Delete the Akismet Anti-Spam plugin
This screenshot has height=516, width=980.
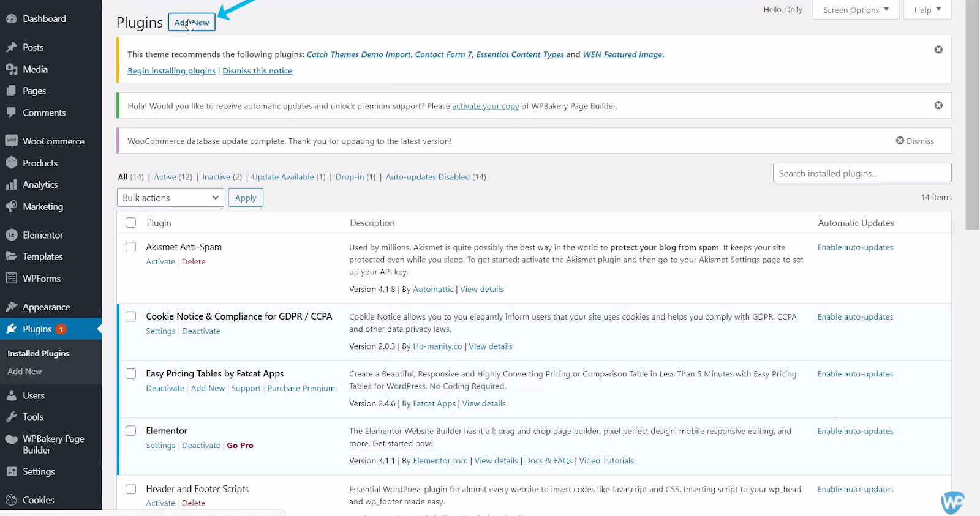tap(194, 262)
